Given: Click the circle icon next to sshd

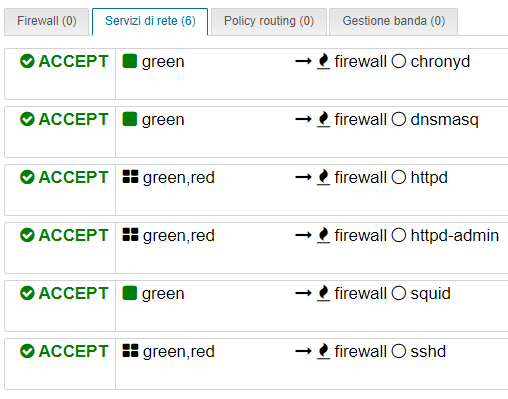Looking at the screenshot, I should [399, 351].
